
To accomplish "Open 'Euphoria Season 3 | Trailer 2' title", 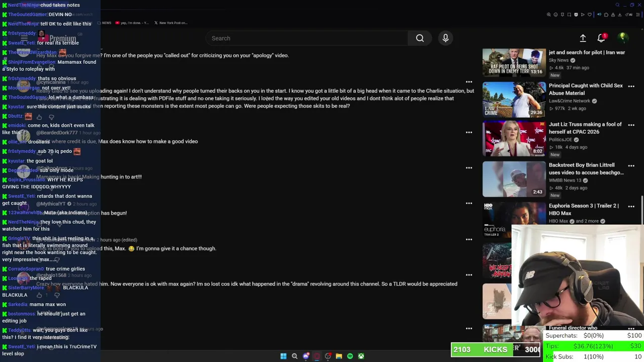I will [584, 209].
